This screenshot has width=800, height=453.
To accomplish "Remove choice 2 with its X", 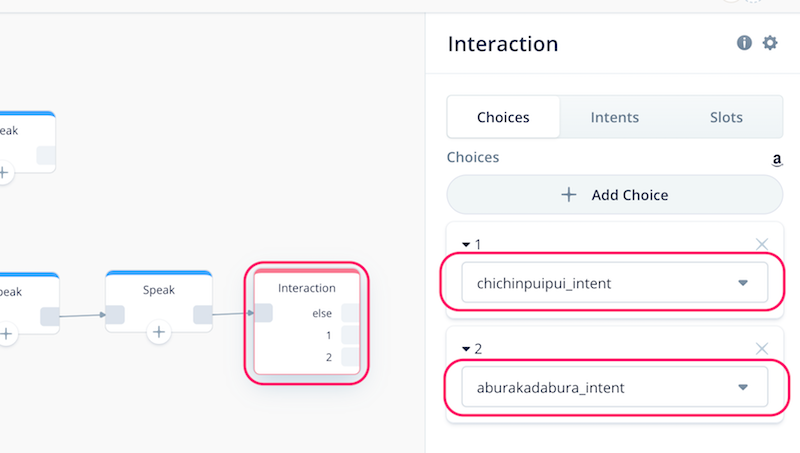I will click(762, 348).
